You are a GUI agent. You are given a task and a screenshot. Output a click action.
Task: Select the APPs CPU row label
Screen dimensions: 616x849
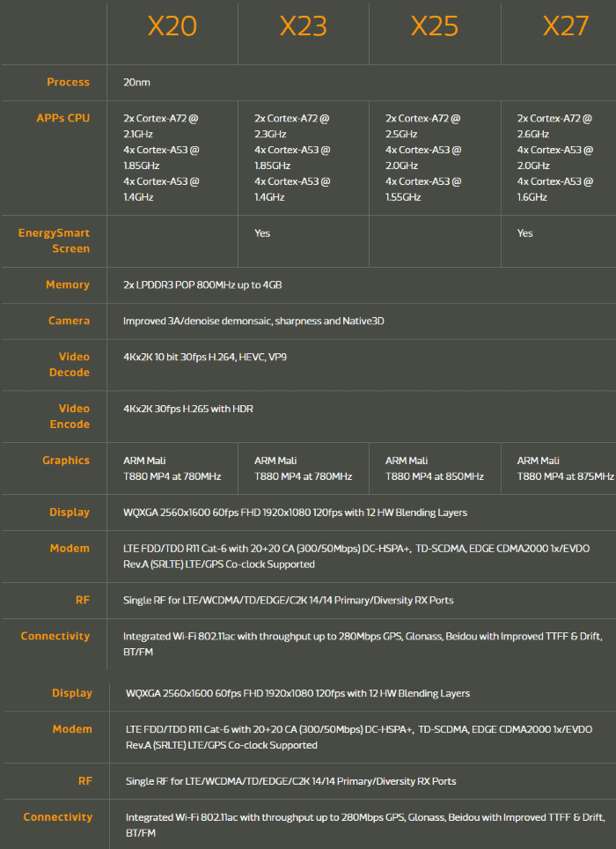click(62, 118)
